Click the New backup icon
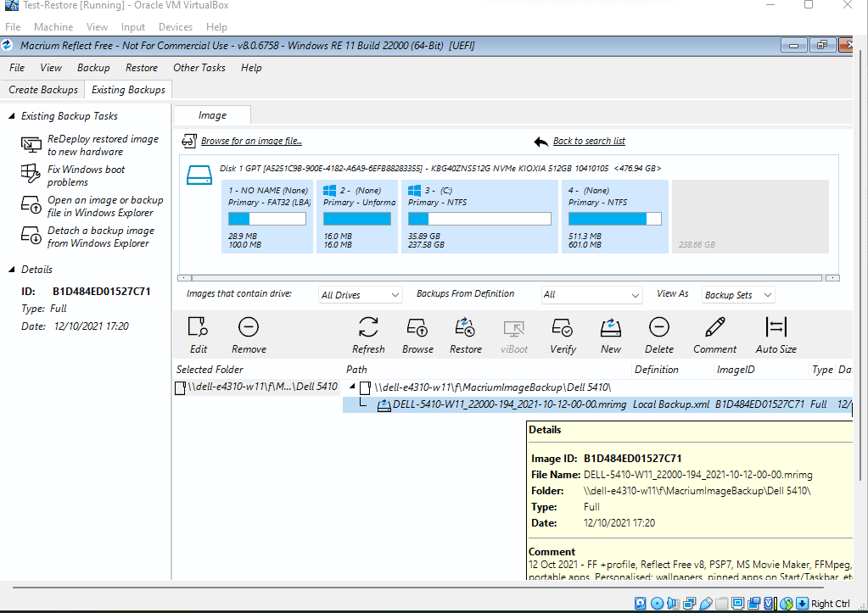 (611, 327)
